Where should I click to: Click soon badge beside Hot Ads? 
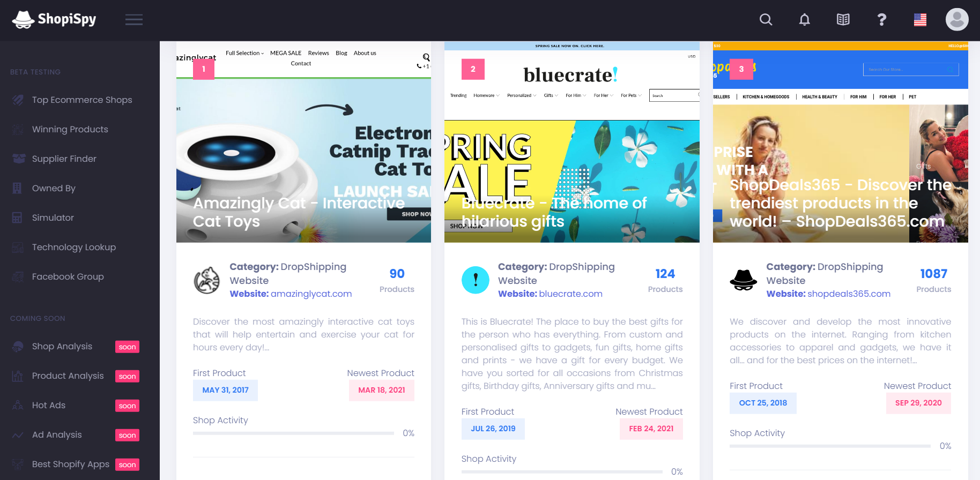127,406
